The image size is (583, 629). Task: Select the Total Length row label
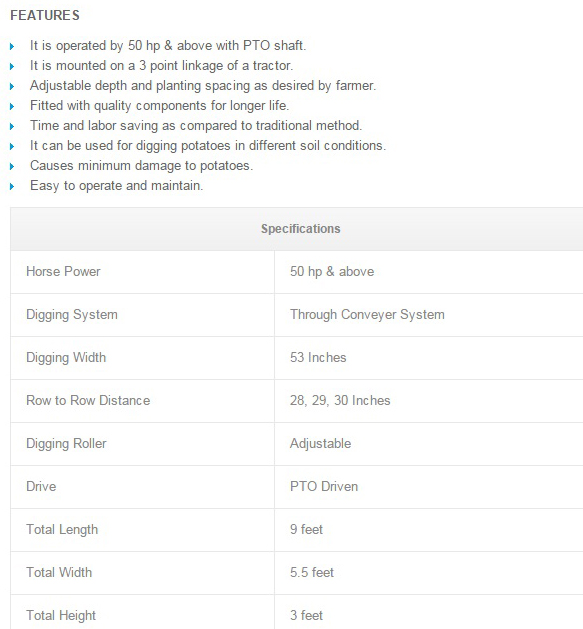[x=62, y=530]
